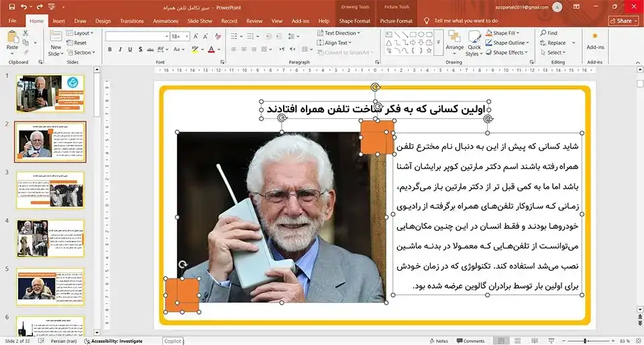Toggle Strikethrough formatting
The height and width of the screenshot is (345, 644).
(x=150, y=49)
